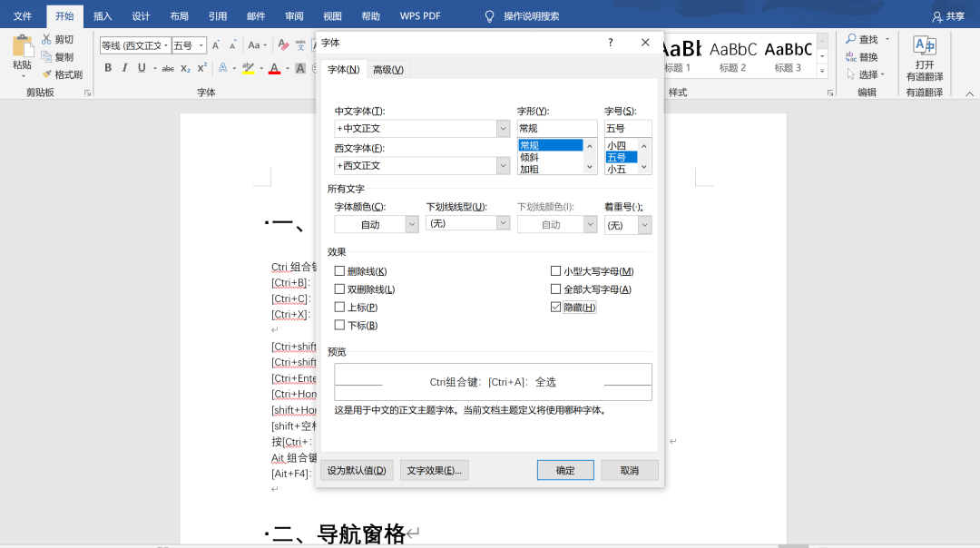Apply strikethrough from the ribbon
Viewport: 980px width, 548px height.
click(167, 68)
